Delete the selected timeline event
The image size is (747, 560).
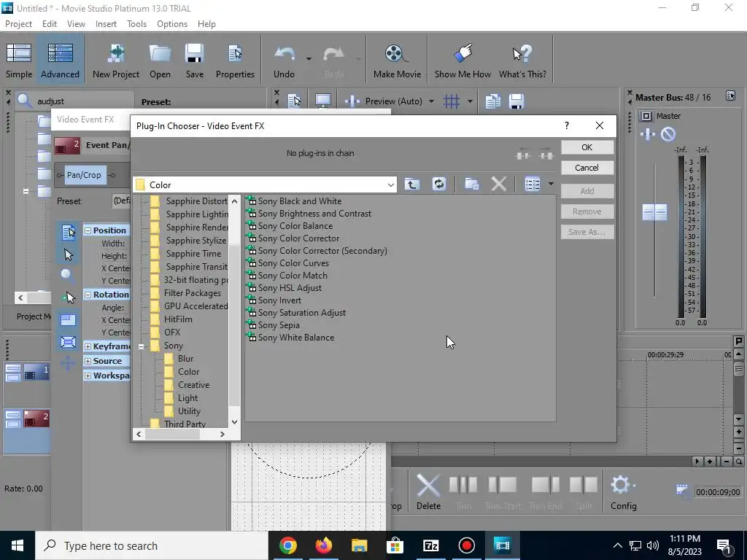[428, 492]
